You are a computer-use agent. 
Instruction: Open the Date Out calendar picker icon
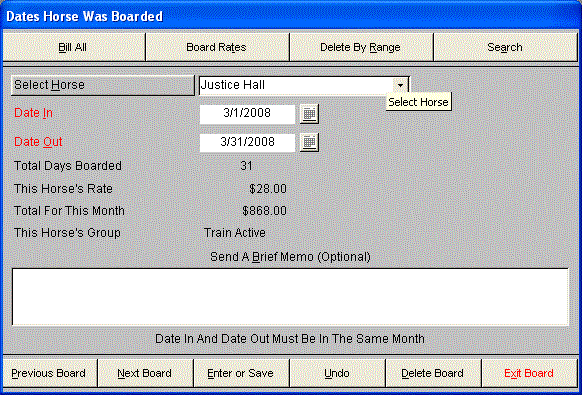pyautogui.click(x=309, y=143)
